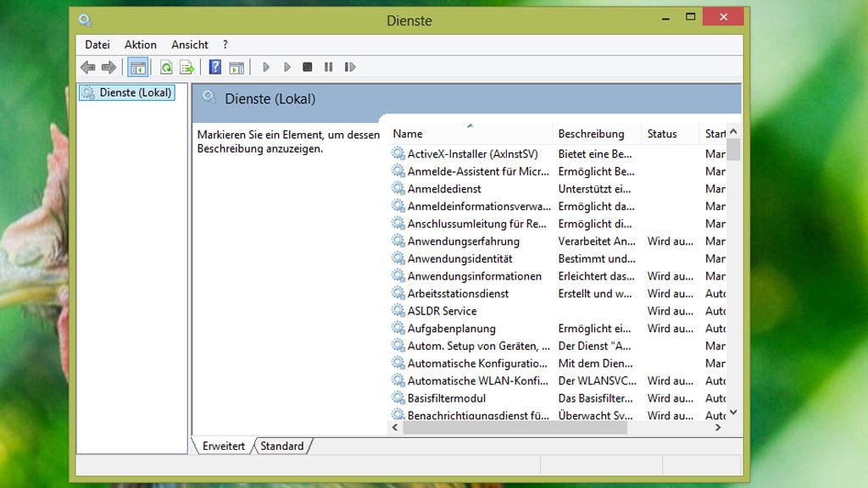
Task: Click the forward navigation arrow
Action: (111, 67)
